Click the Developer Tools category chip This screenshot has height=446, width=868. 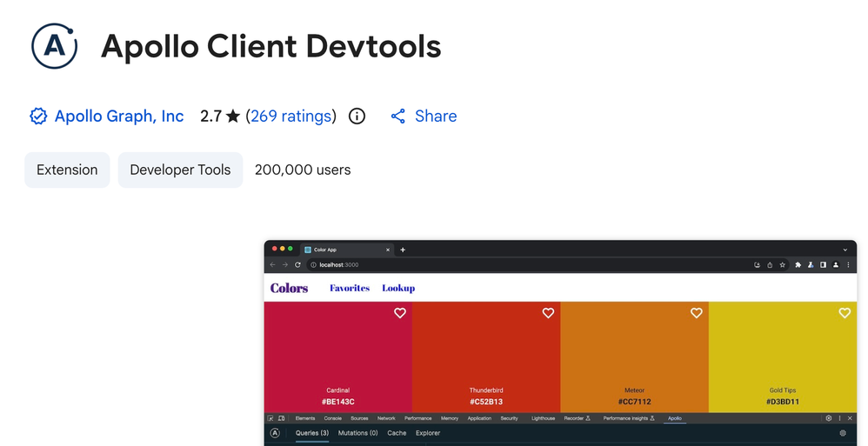tap(180, 170)
